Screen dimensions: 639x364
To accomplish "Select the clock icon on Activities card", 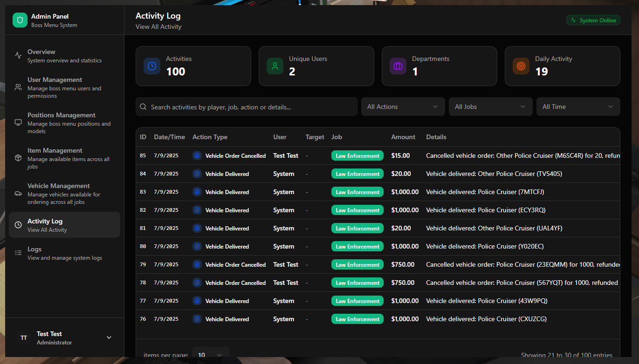I will (151, 66).
